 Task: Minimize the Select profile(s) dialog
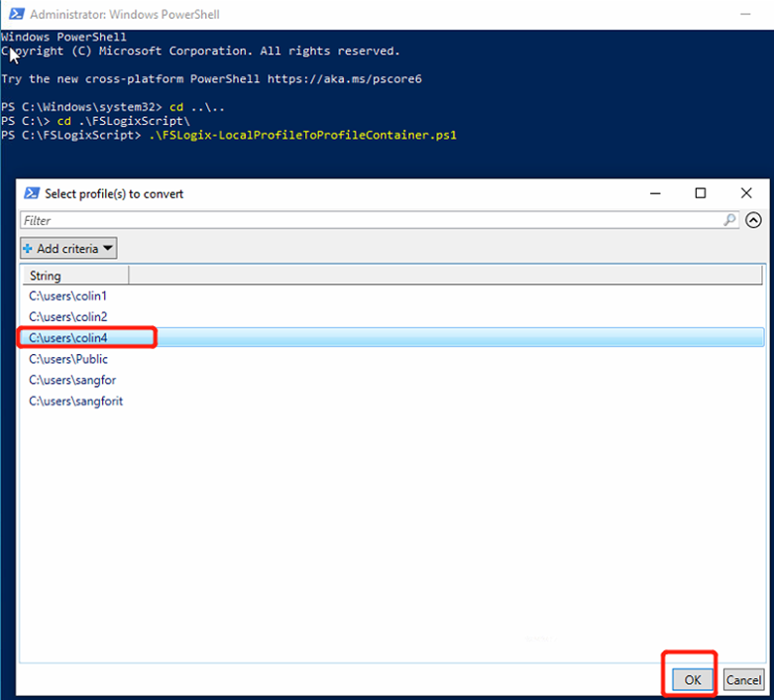coord(654,193)
